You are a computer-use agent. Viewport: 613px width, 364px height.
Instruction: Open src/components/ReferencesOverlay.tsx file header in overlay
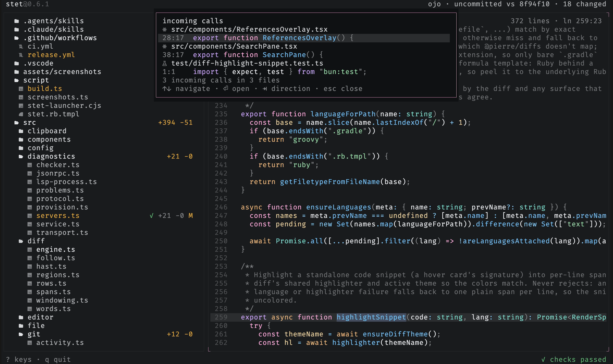tap(249, 29)
